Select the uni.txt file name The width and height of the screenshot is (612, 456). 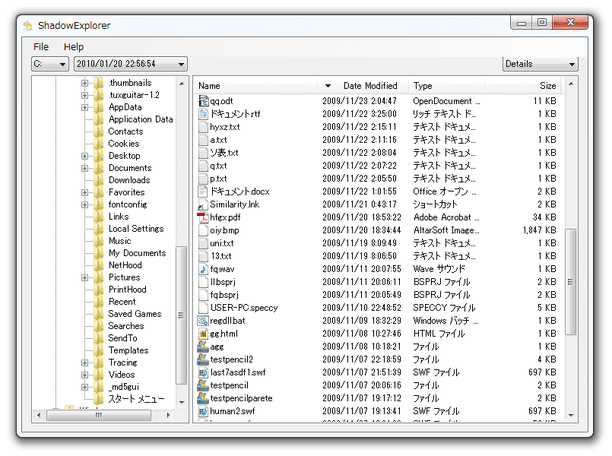(x=222, y=243)
